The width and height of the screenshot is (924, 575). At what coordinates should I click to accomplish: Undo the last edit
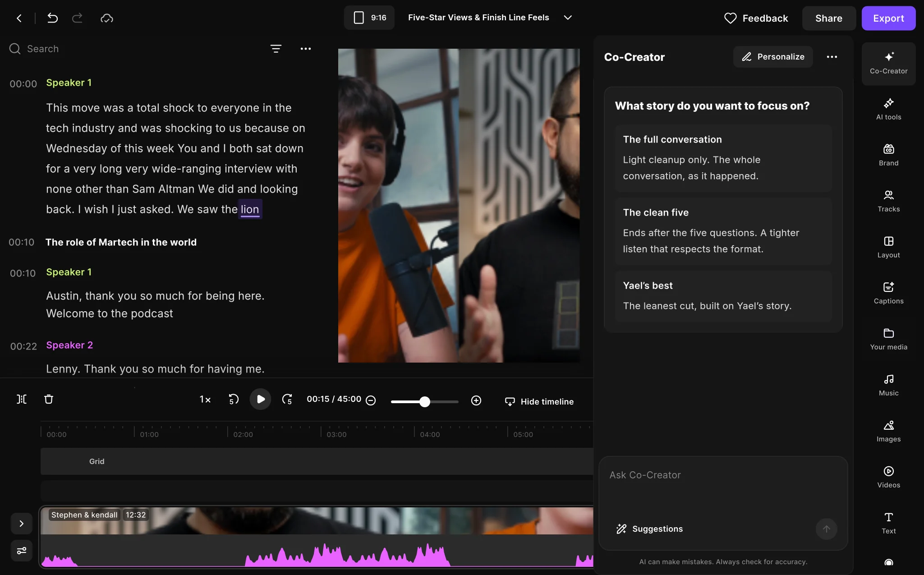coord(52,18)
